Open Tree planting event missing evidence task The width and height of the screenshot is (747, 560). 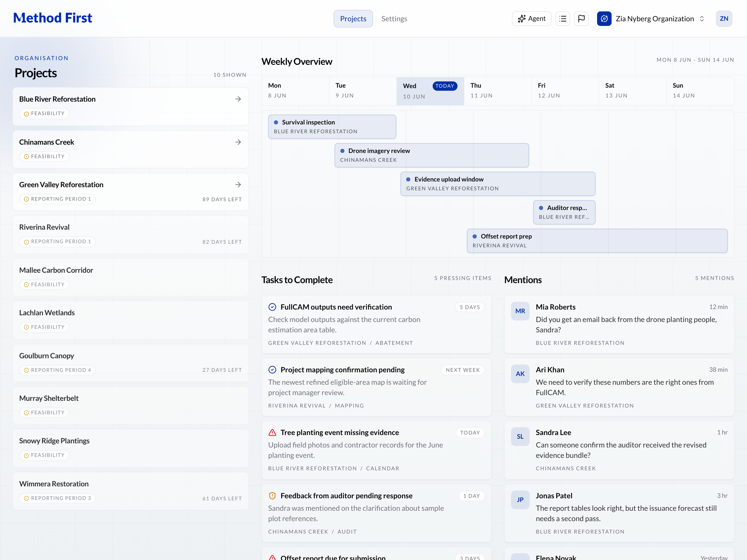(376, 450)
